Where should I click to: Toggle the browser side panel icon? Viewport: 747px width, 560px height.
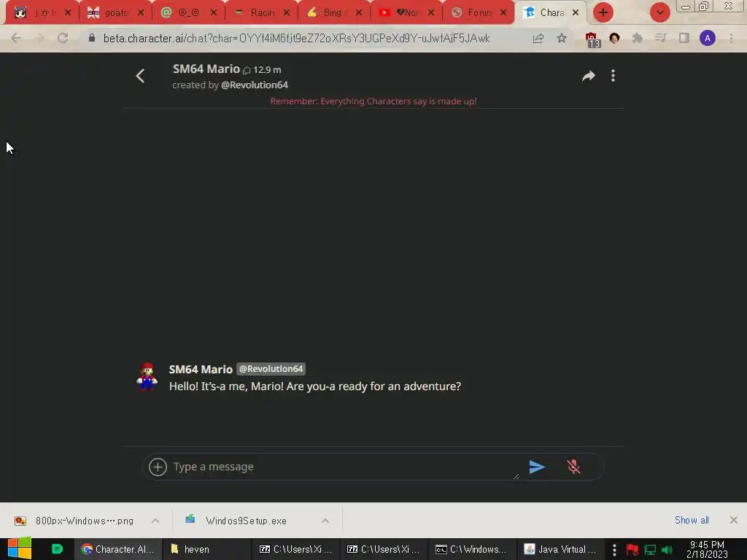click(x=684, y=38)
